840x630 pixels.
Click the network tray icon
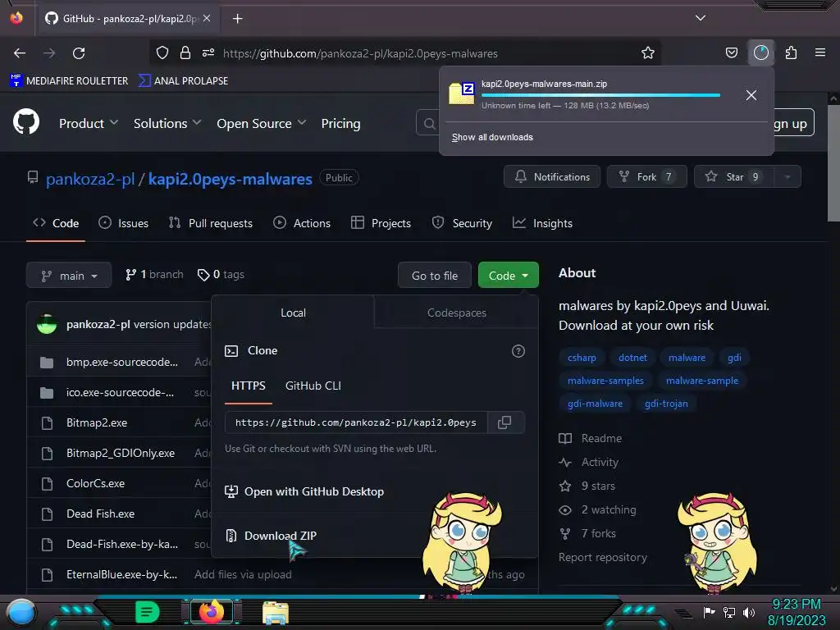(x=729, y=612)
